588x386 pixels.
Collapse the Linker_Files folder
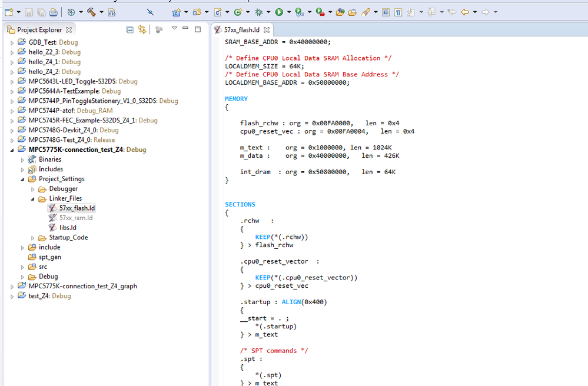pyautogui.click(x=32, y=199)
